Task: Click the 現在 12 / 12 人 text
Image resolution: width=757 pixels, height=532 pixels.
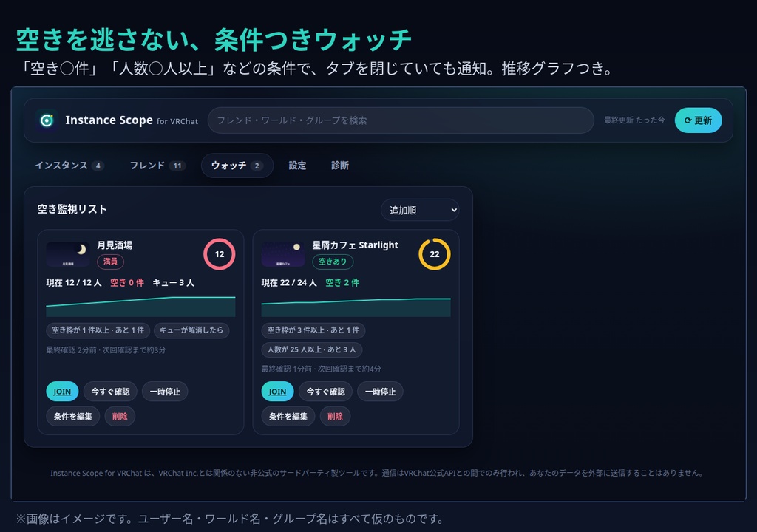Action: coord(74,283)
